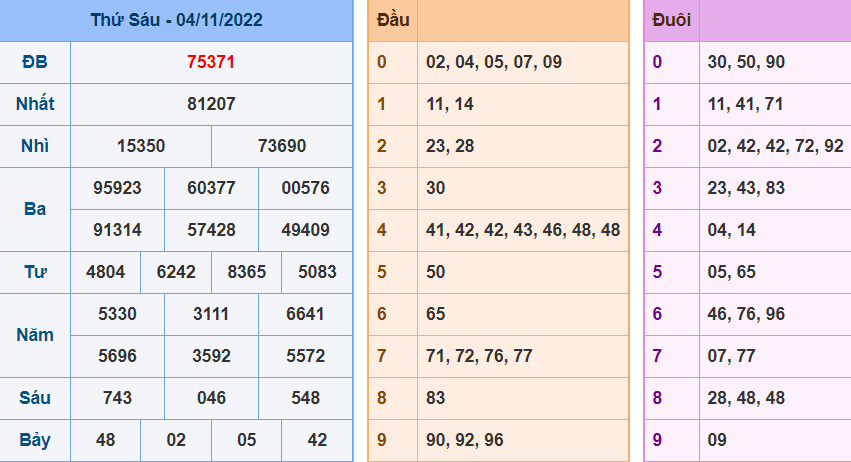Select fifth prize number 3592
This screenshot has height=462, width=851.
211,356
